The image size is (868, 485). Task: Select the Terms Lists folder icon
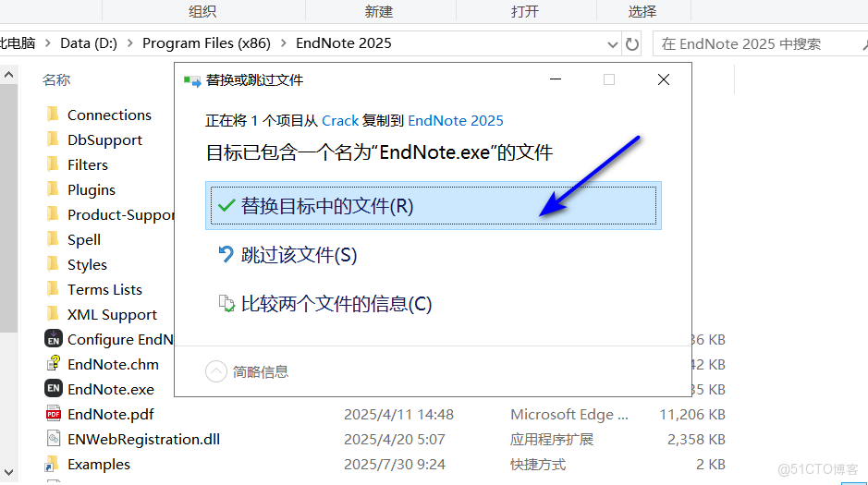tap(53, 288)
